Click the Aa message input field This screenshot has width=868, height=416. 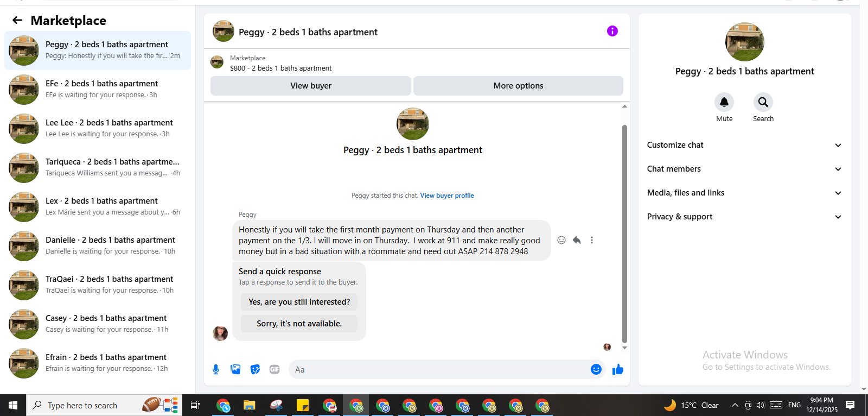[x=439, y=369]
